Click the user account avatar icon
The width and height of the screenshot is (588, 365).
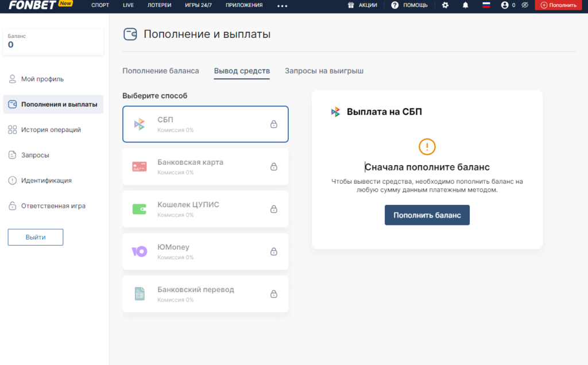tap(505, 5)
